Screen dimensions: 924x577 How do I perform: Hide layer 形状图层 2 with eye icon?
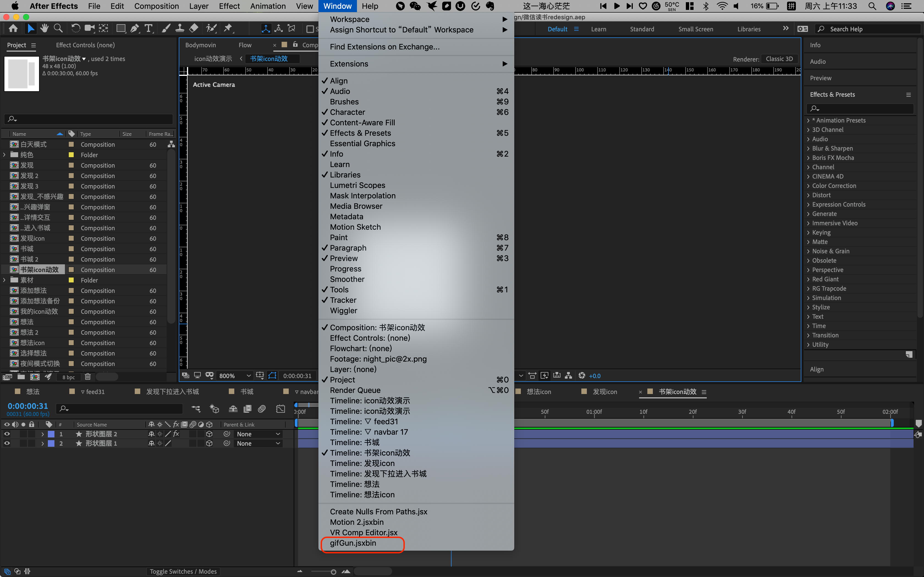(7, 434)
